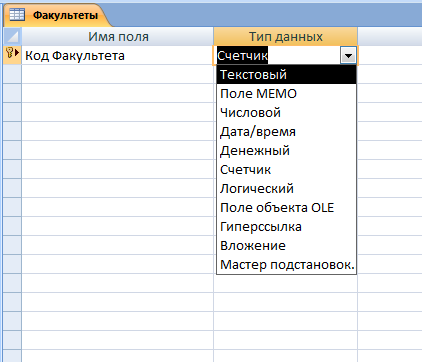
Task: Choose Гиперссылка from data type list
Action: tap(286, 226)
